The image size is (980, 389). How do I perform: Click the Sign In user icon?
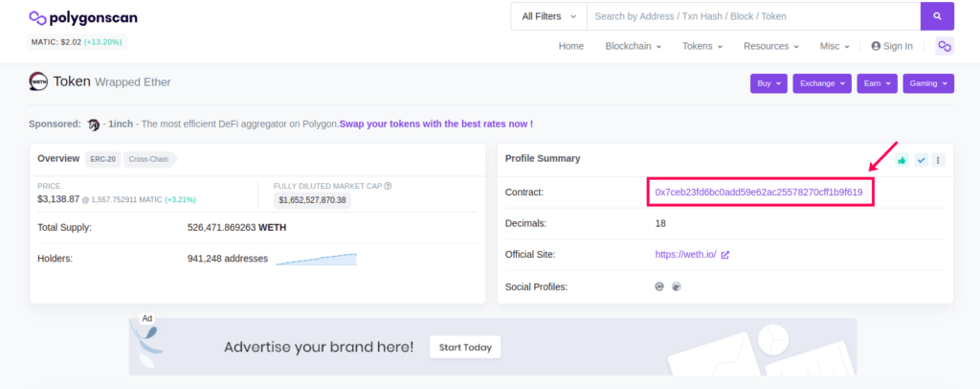(876, 46)
